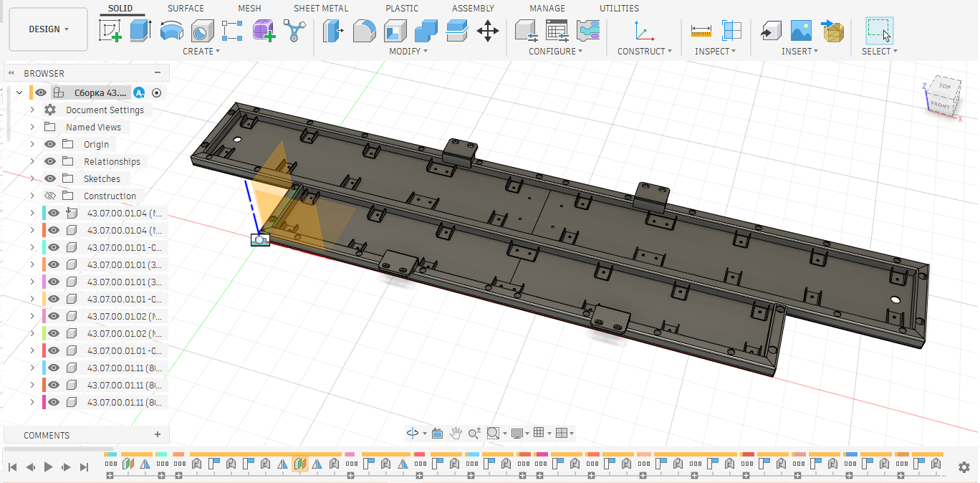Show the hidden Construction folder
The width and height of the screenshot is (980, 483).
(x=50, y=196)
